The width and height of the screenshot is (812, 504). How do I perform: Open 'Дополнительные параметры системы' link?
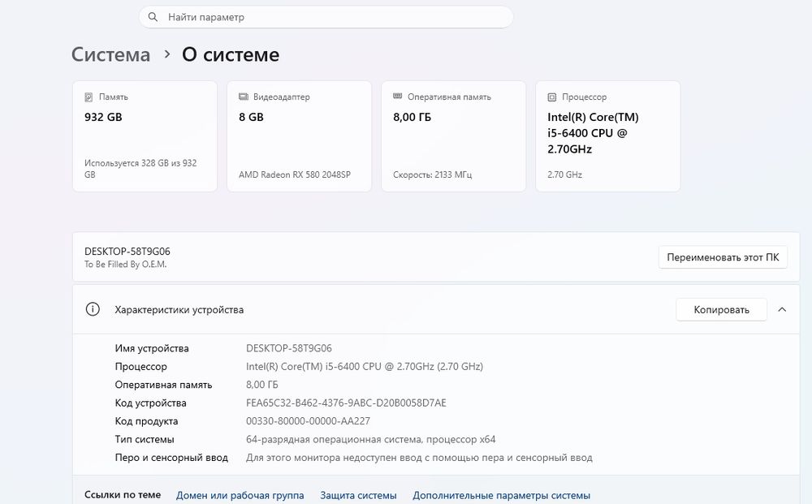[501, 495]
